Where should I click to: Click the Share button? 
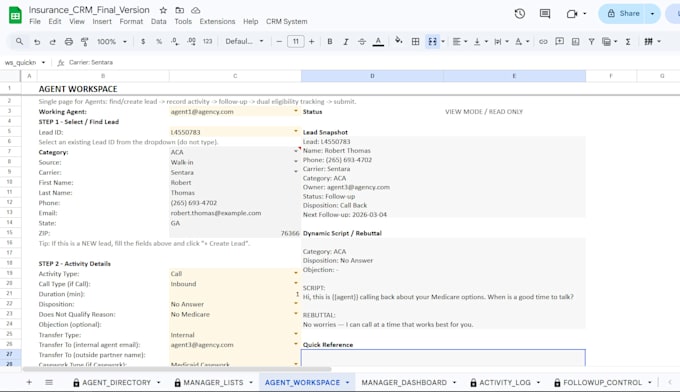[623, 13]
